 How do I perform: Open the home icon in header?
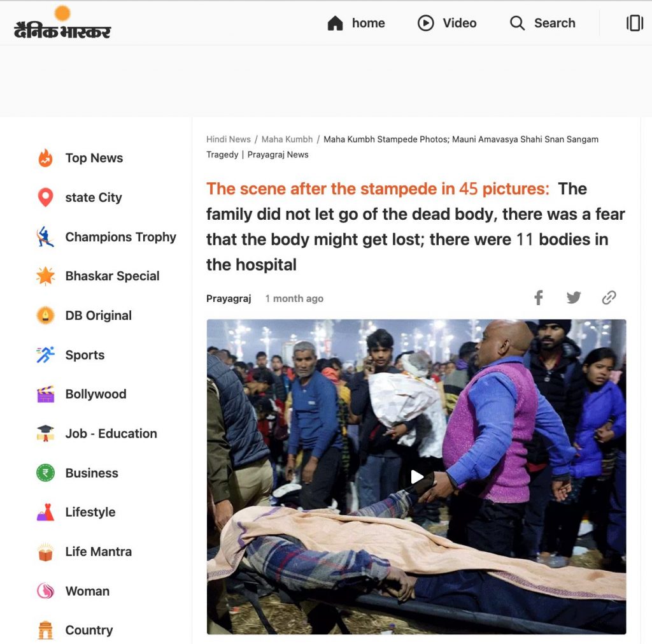pos(335,23)
